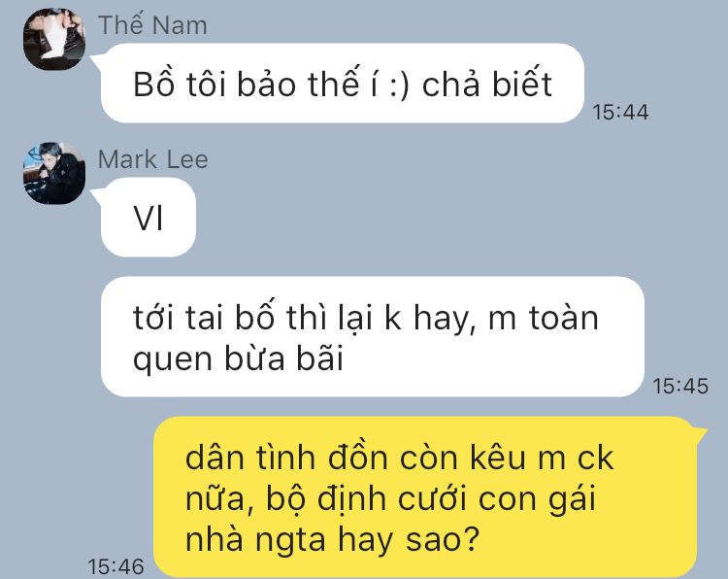Tap the 15:46 timestamp beside yellow bubble
The height and width of the screenshot is (579, 728).
pyautogui.click(x=116, y=566)
